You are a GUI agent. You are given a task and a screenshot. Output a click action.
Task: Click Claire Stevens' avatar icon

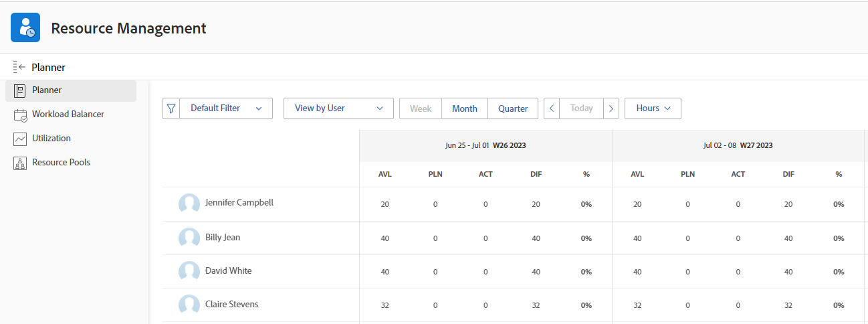point(189,305)
